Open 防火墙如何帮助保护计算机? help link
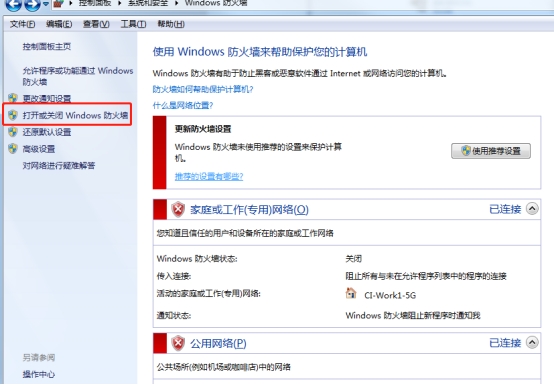The height and width of the screenshot is (385, 554). (x=203, y=89)
